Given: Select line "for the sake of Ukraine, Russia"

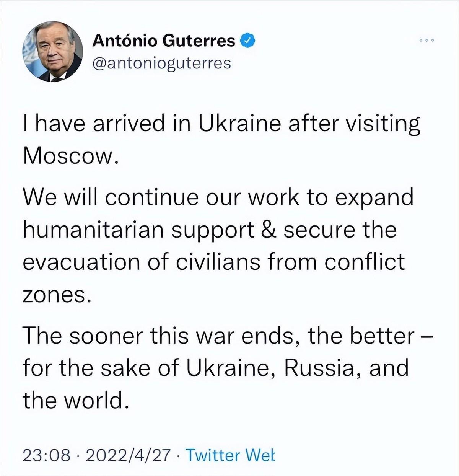Looking at the screenshot, I should click(x=216, y=368).
